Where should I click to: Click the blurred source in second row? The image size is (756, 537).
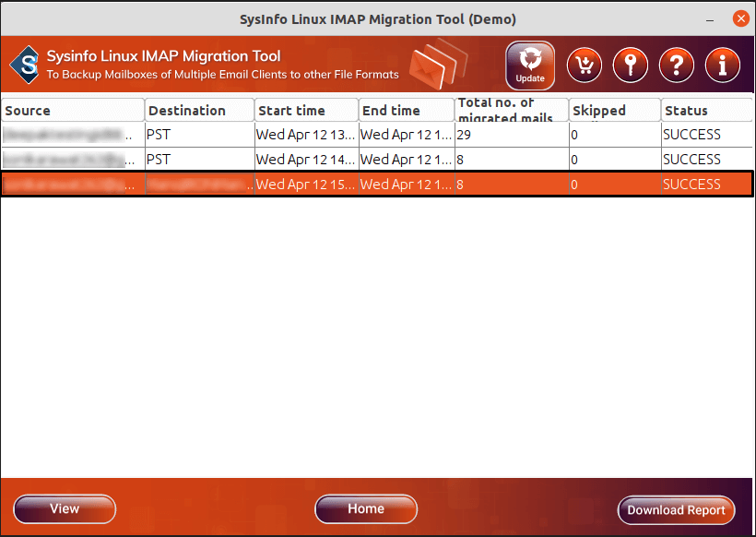(x=73, y=160)
